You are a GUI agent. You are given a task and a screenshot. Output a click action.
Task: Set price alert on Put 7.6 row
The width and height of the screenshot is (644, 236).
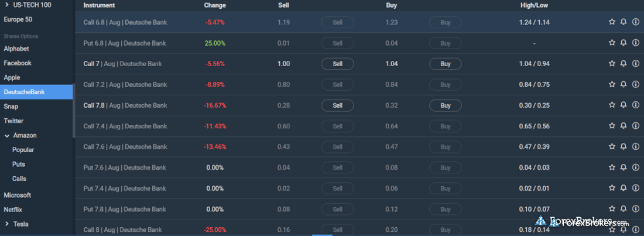[x=624, y=167]
